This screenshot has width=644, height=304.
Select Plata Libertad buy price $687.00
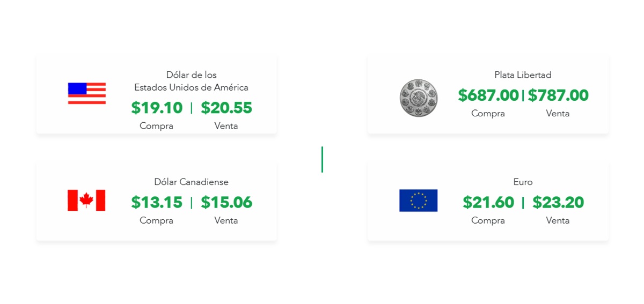point(488,95)
